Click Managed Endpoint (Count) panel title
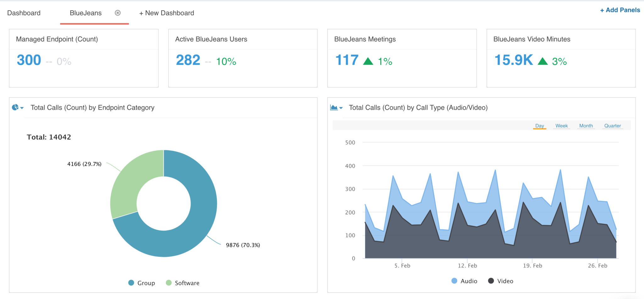The width and height of the screenshot is (644, 299). pos(57,39)
